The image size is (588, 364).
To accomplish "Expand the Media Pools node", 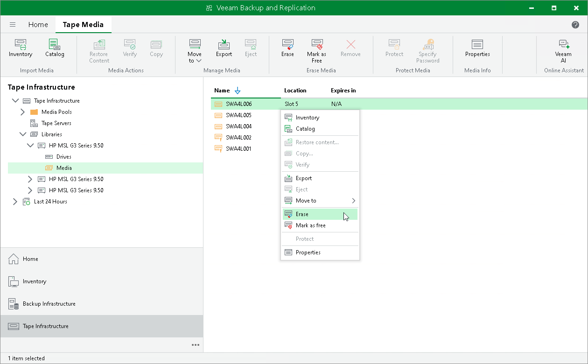I will click(x=22, y=112).
